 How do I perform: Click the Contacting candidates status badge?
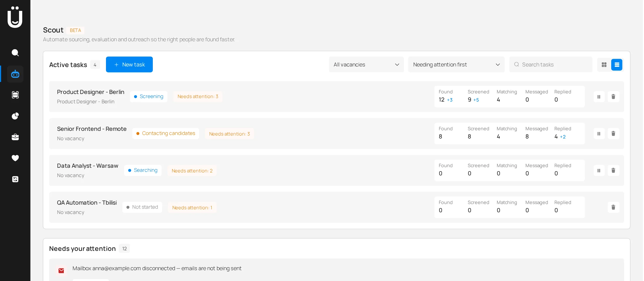166,133
